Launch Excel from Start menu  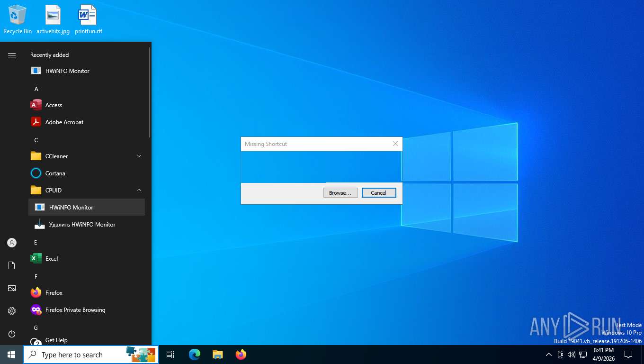pyautogui.click(x=87, y=258)
